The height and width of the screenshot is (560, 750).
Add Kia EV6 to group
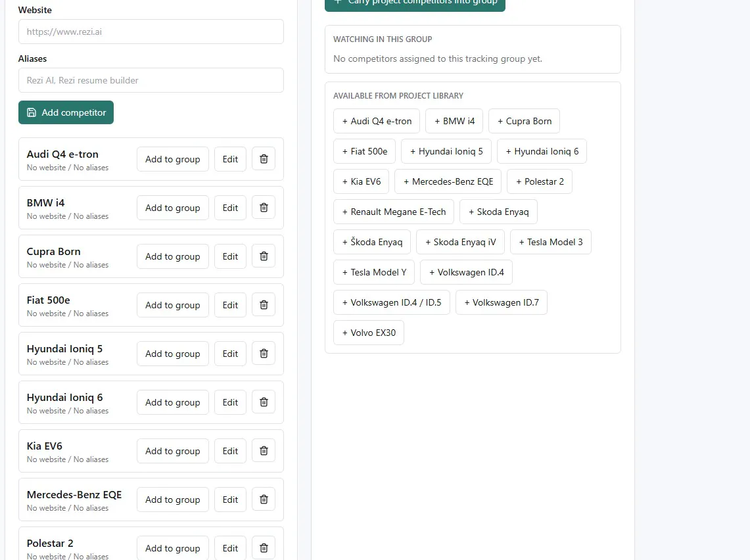pyautogui.click(x=173, y=451)
